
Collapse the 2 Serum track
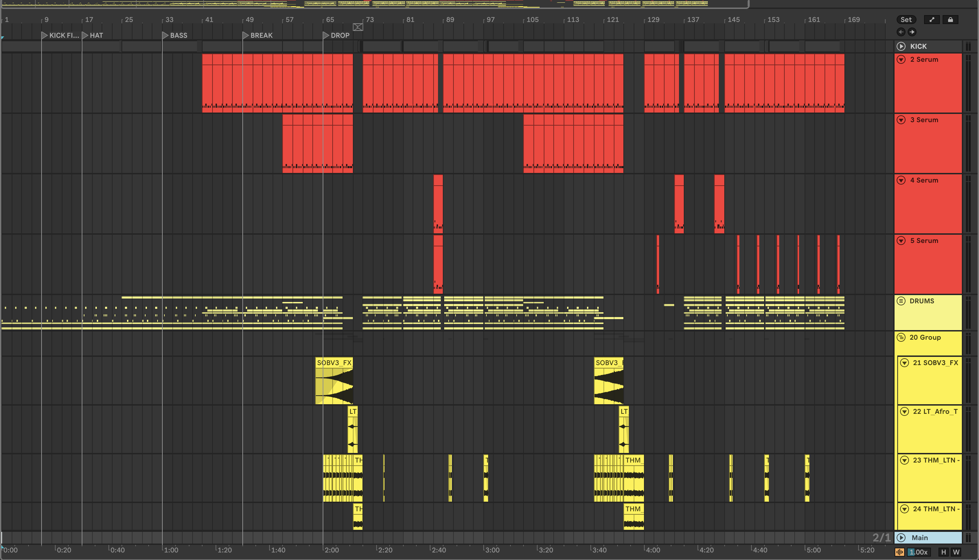901,60
